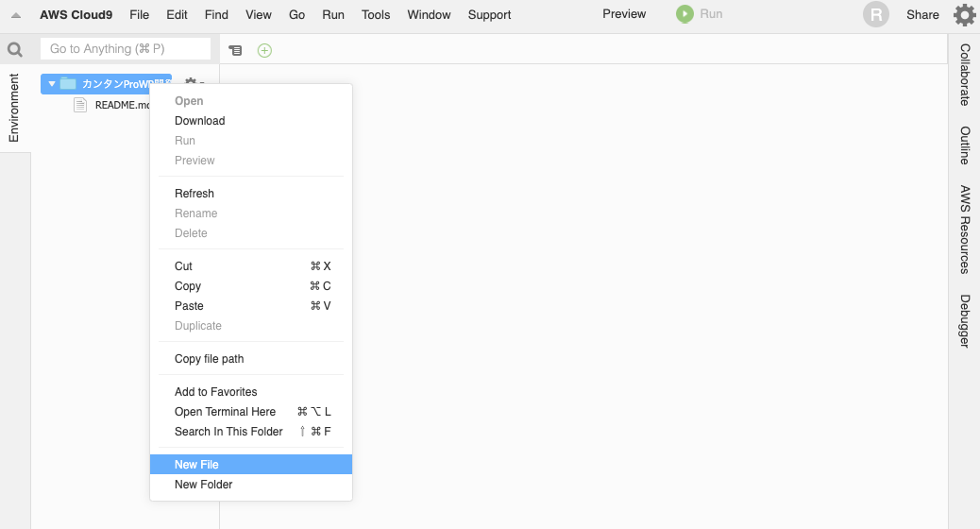Click the Share button
Screen dimensions: 980x529
[x=922, y=14]
